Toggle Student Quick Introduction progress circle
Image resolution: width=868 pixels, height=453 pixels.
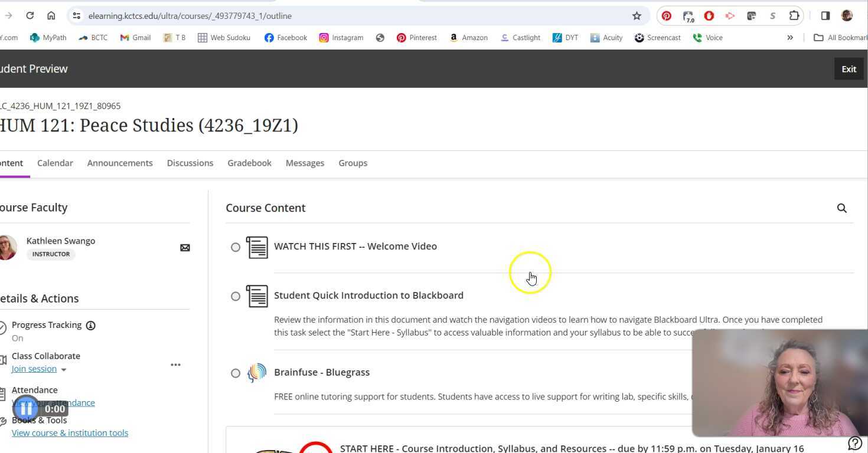click(x=236, y=296)
